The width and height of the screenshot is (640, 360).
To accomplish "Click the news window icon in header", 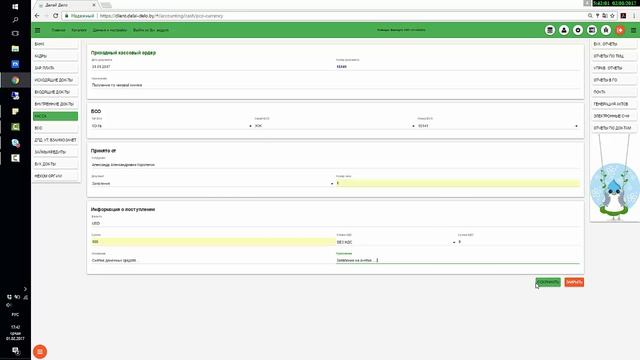I will (x=592, y=30).
